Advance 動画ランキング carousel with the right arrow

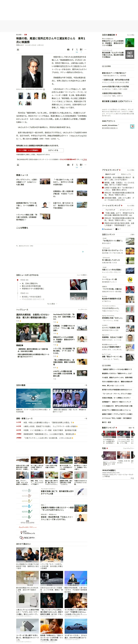[133, 434]
